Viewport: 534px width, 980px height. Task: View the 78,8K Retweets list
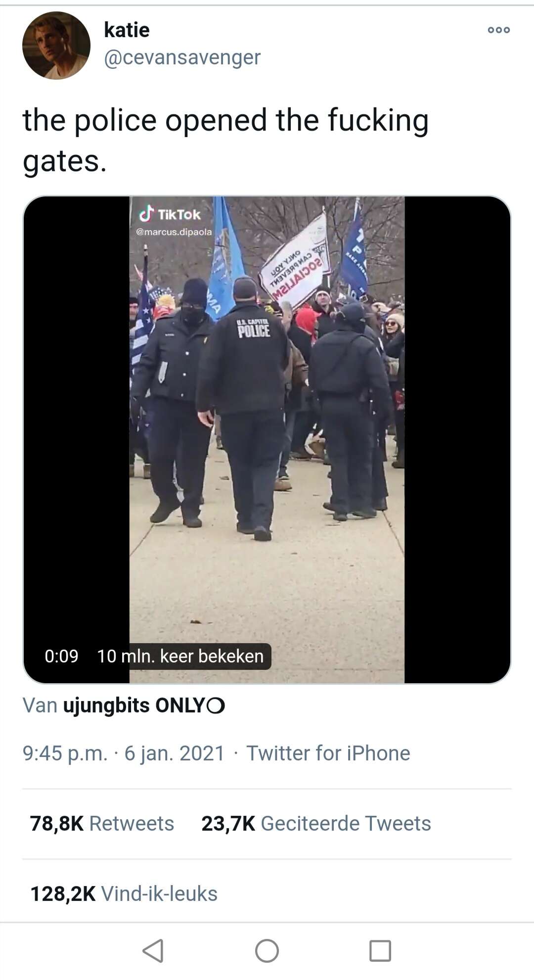click(102, 823)
